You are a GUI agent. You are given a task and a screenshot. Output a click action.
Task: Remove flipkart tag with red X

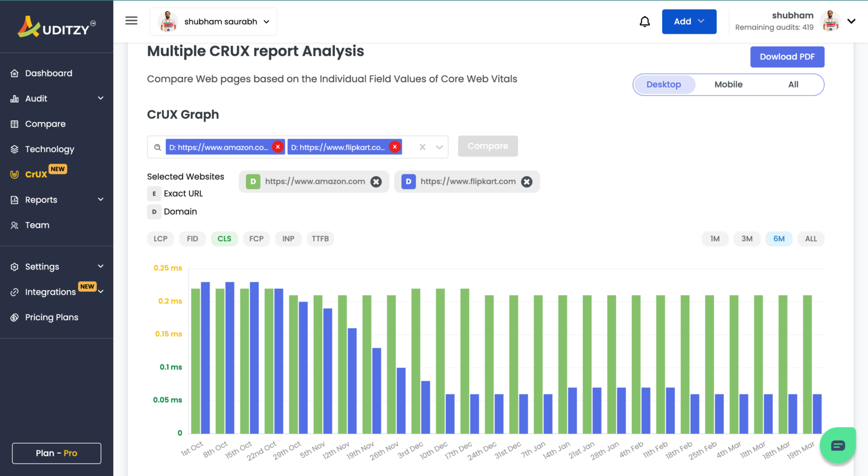(x=395, y=147)
